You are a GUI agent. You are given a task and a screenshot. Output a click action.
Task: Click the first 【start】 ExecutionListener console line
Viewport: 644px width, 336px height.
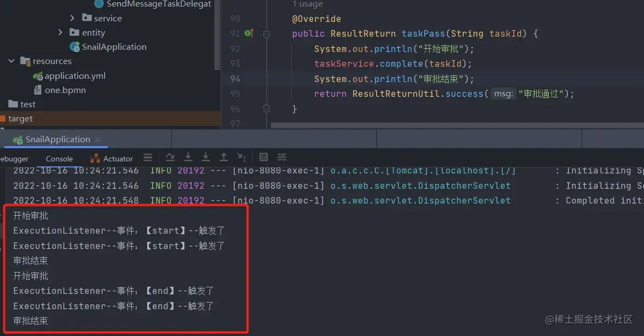[119, 231]
